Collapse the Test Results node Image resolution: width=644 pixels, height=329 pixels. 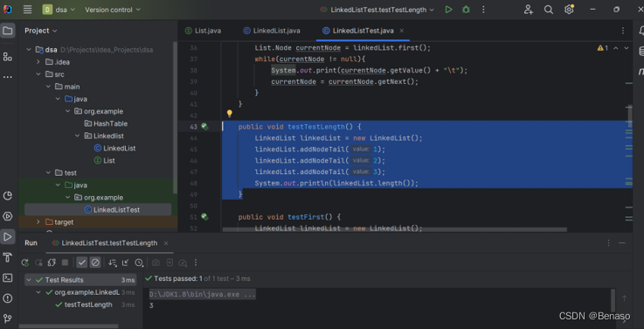[29, 280]
